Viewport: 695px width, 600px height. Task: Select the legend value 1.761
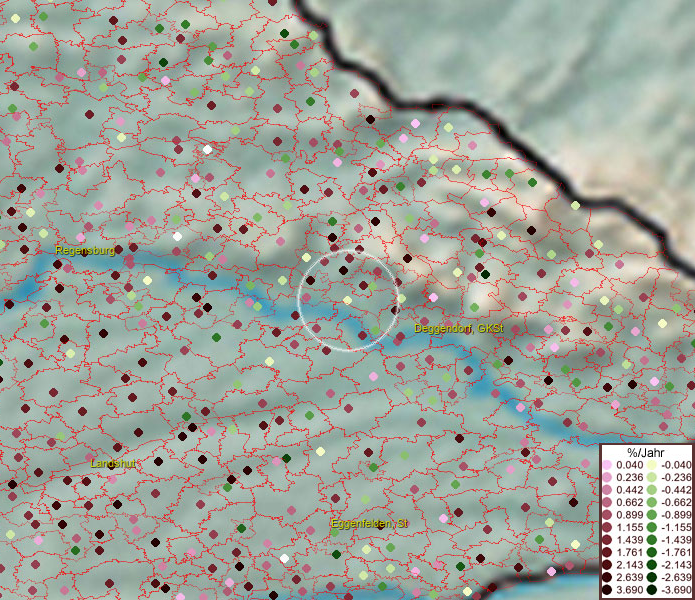click(630, 553)
